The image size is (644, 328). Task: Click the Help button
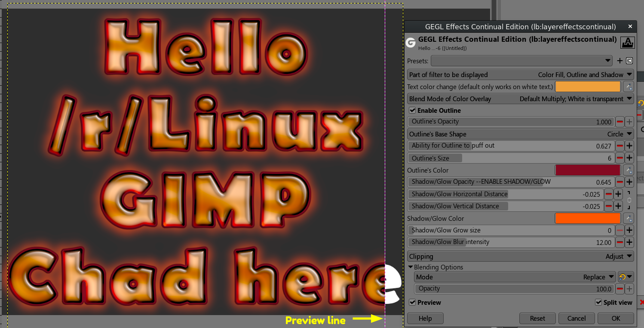pyautogui.click(x=425, y=319)
